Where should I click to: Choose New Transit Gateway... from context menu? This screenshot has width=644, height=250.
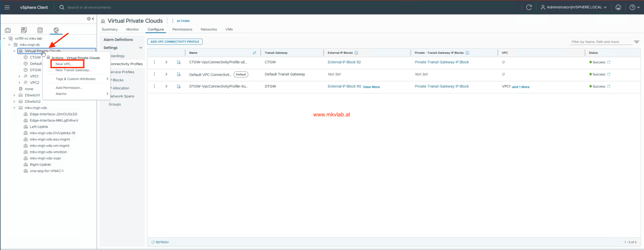tap(73, 70)
